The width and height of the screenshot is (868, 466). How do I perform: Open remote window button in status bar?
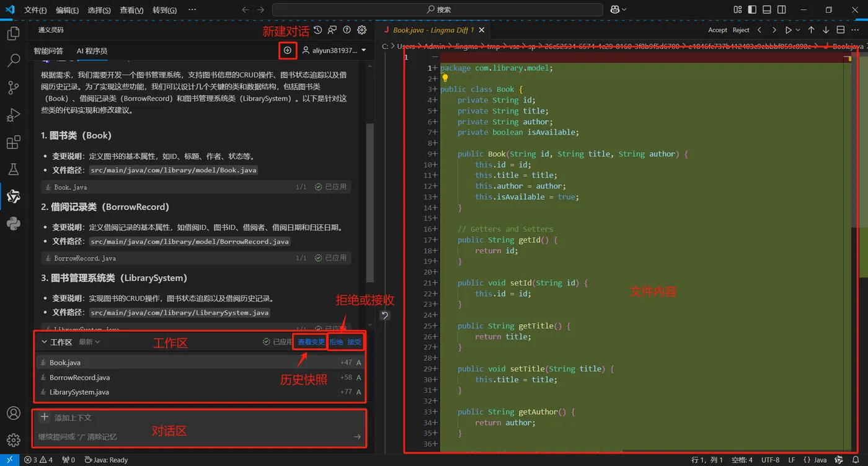(x=10, y=460)
